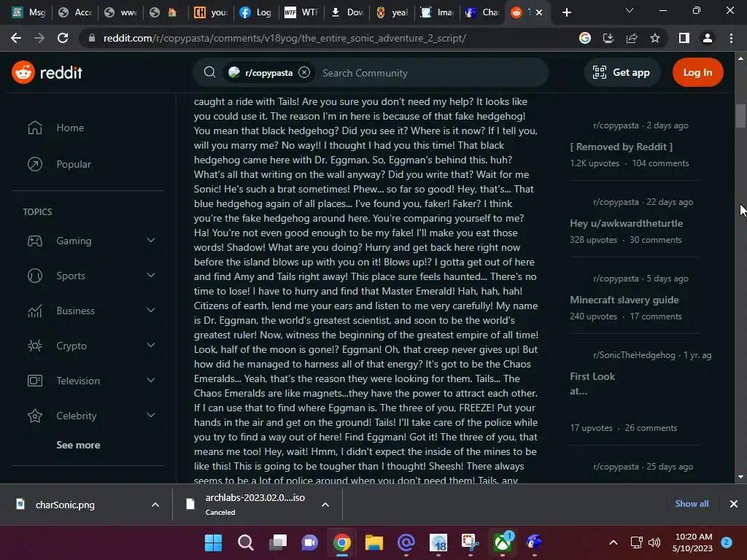
Task: Switch to the 'Log' Facebook tab
Action: click(256, 12)
